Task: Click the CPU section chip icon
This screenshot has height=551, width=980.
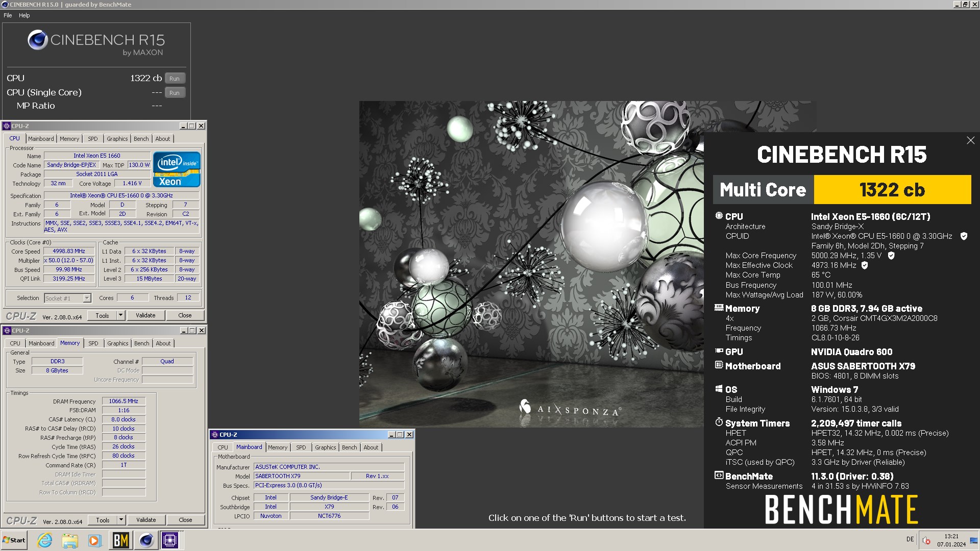Action: click(x=719, y=216)
